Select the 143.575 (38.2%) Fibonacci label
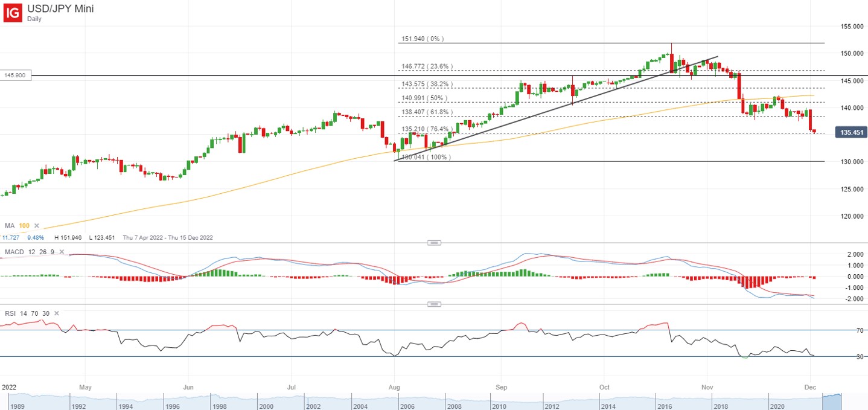Image resolution: width=868 pixels, height=410 pixels. (427, 84)
